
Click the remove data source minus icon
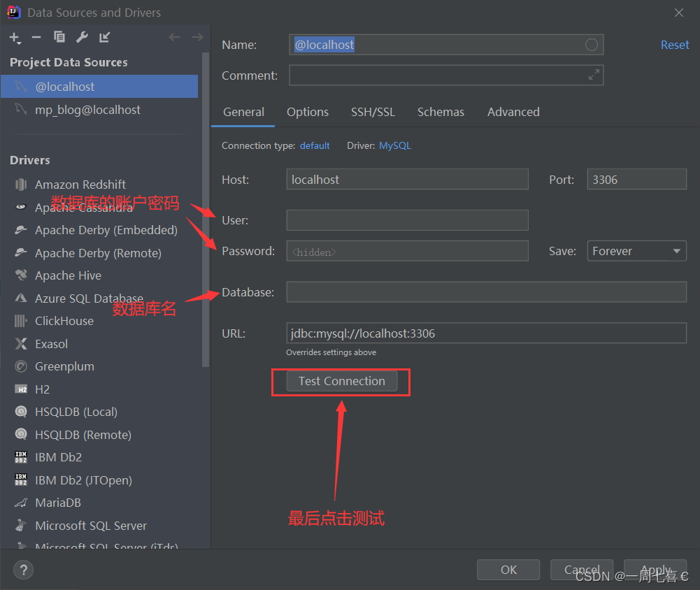click(x=36, y=37)
